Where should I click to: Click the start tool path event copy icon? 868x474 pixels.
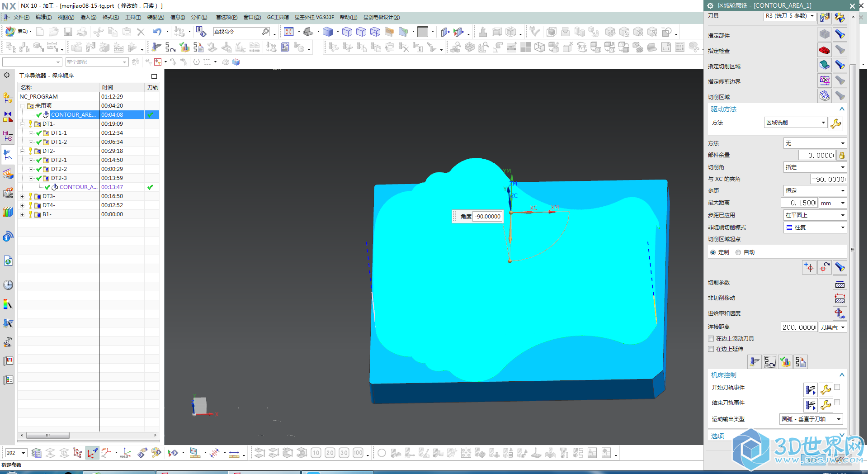(x=811, y=390)
